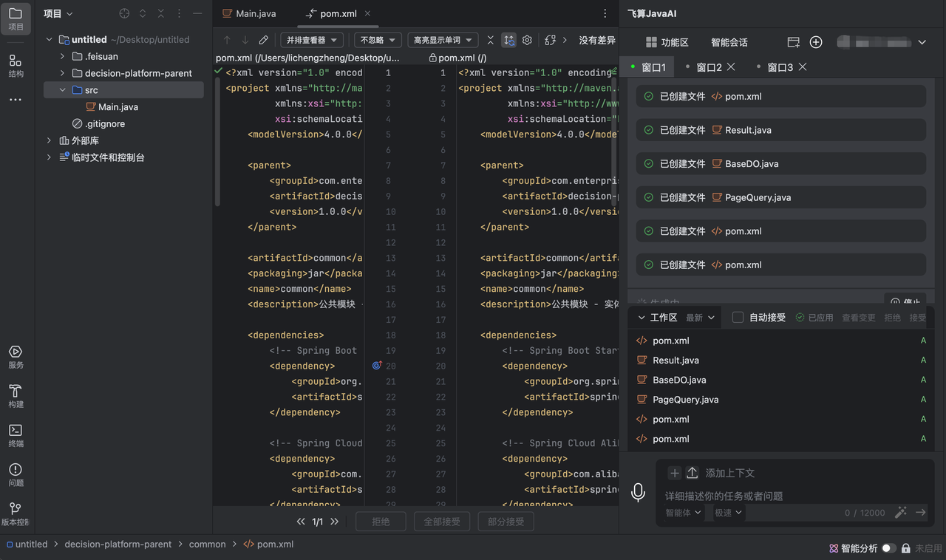946x560 pixels.
Task: Open the diff viewer settings gear
Action: pos(527,40)
